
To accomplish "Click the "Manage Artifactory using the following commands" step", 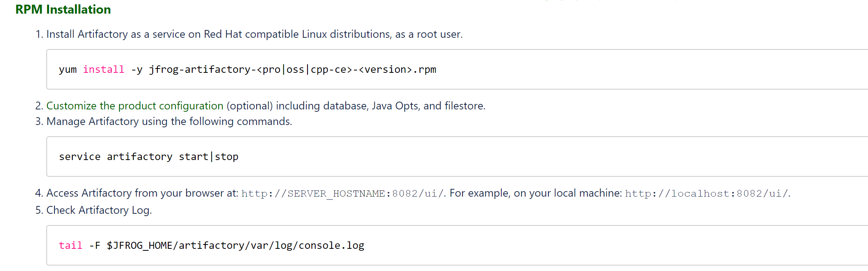I will click(169, 121).
